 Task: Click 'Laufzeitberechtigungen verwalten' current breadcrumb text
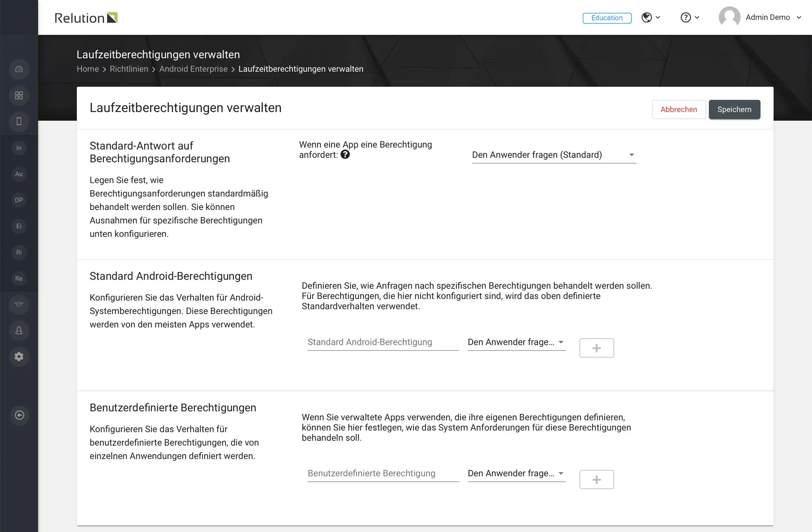coord(301,69)
